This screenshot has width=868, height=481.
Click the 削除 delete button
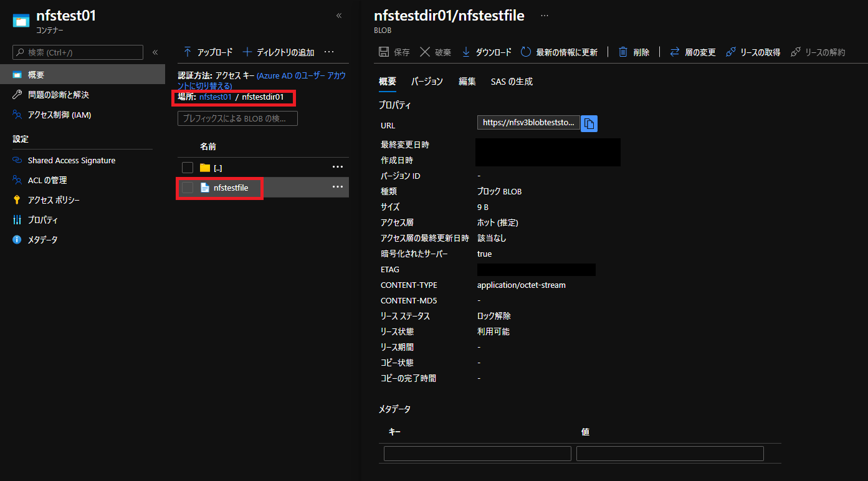coord(634,52)
